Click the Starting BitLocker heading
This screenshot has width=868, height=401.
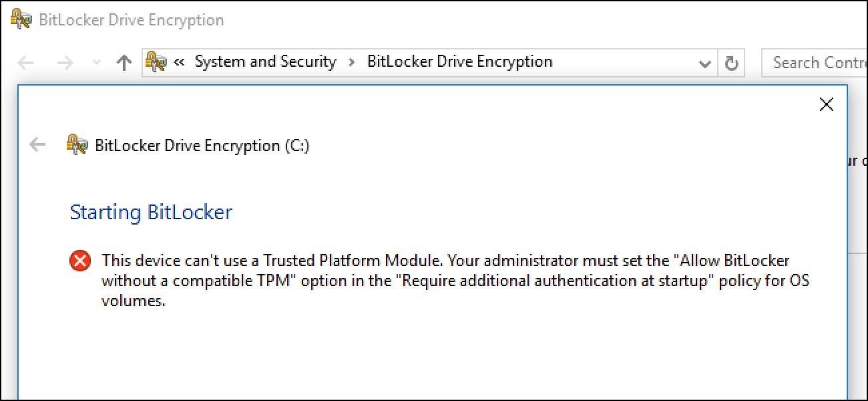point(151,213)
